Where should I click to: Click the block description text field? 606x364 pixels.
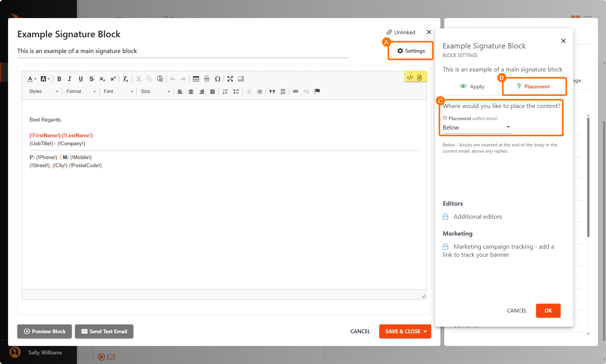(x=183, y=51)
